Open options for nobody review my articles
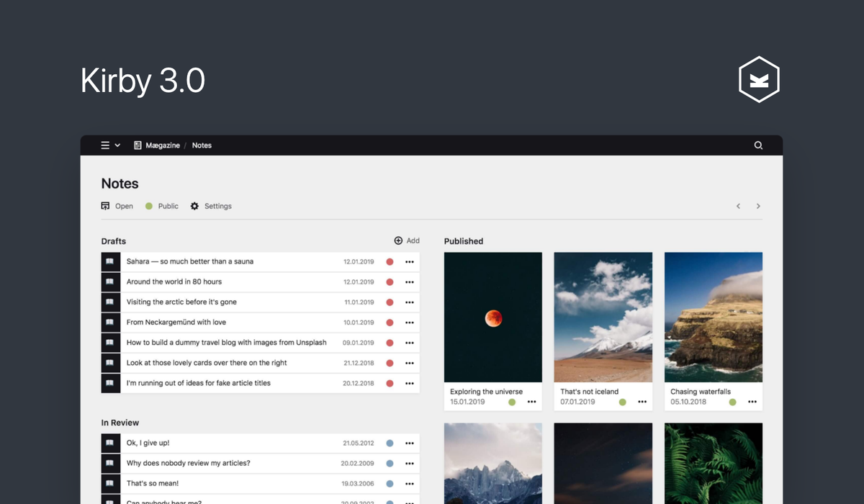The height and width of the screenshot is (504, 864). pos(410,463)
